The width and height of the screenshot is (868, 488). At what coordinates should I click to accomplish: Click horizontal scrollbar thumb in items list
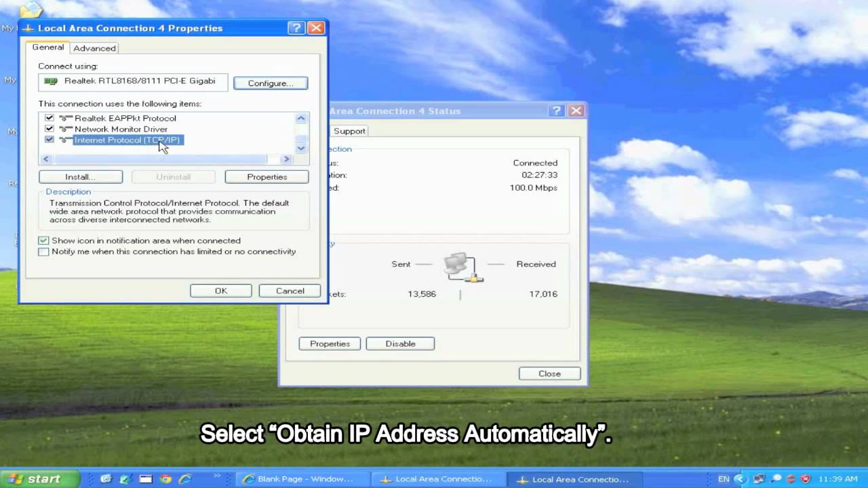pyautogui.click(x=161, y=159)
